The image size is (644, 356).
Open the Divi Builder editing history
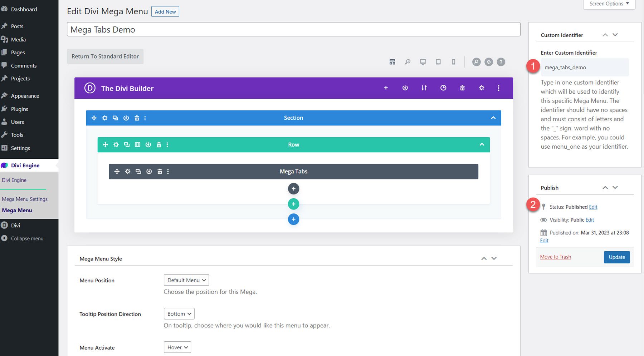coord(443,88)
